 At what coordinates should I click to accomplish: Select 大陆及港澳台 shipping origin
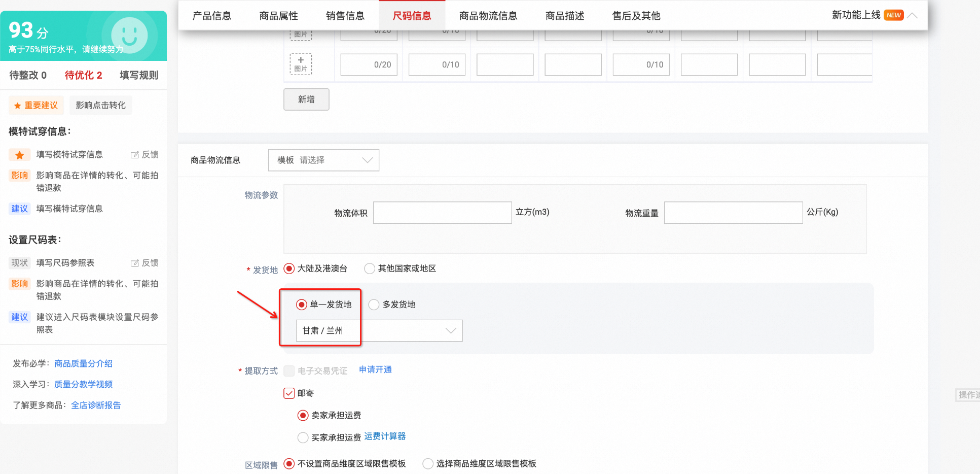(x=289, y=268)
